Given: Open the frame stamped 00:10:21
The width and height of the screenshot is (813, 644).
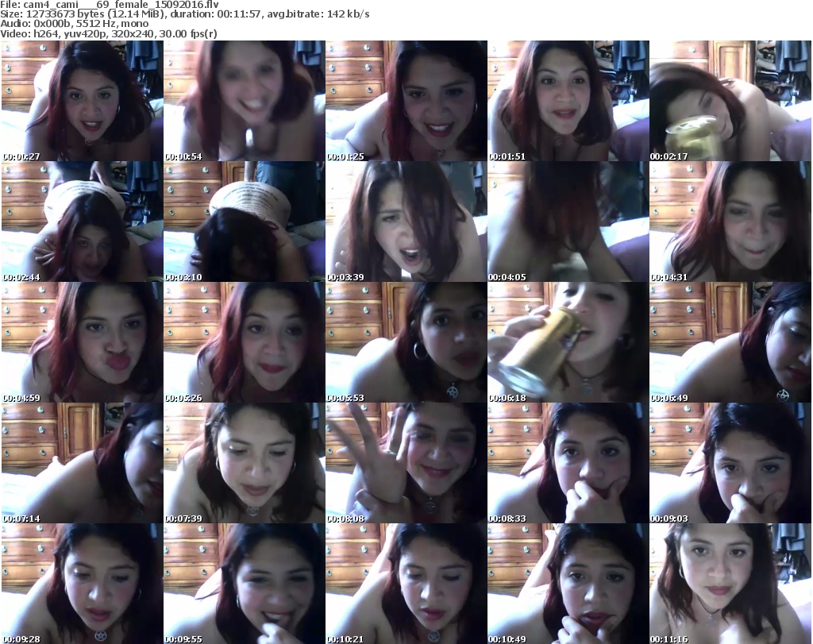Looking at the screenshot, I should click(406, 584).
